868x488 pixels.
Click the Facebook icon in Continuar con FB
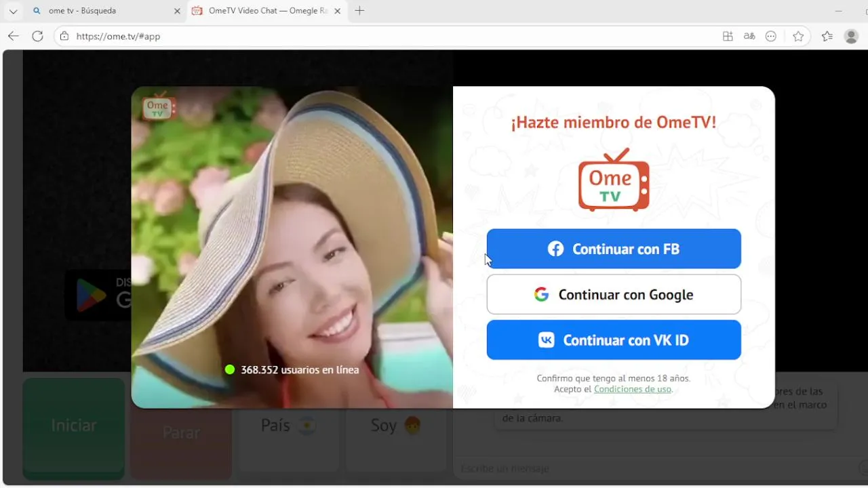tap(555, 249)
